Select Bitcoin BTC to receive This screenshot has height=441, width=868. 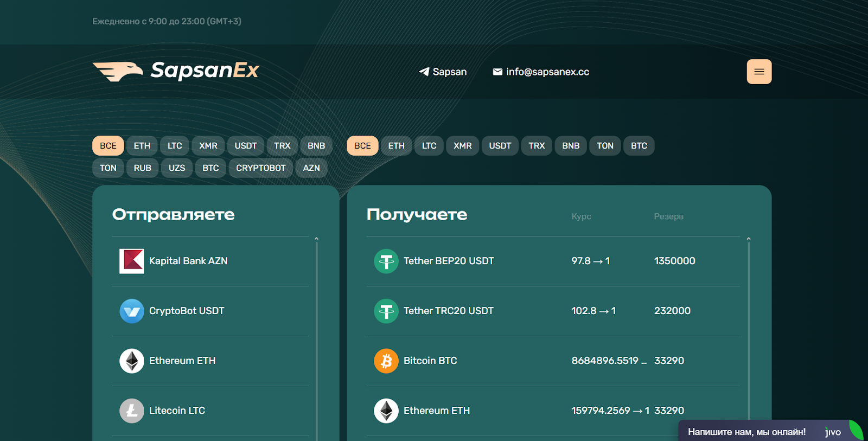pyautogui.click(x=553, y=361)
